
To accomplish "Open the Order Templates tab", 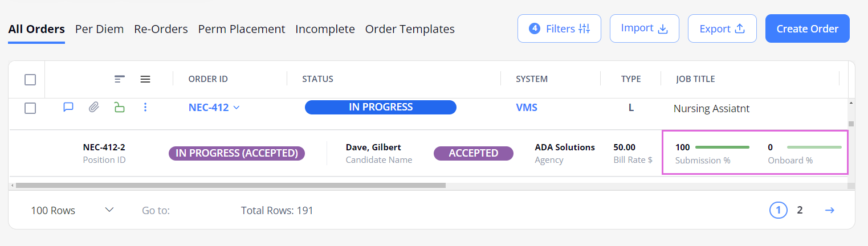I will click(410, 29).
